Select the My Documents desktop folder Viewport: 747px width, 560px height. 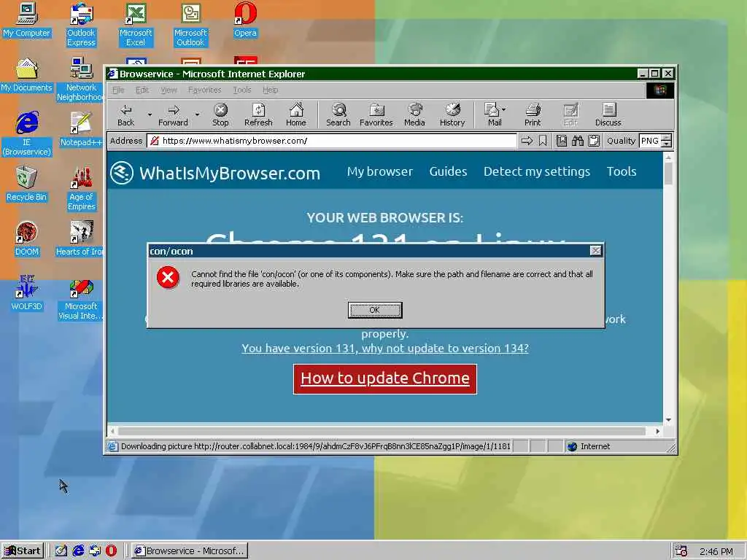pyautogui.click(x=27, y=75)
